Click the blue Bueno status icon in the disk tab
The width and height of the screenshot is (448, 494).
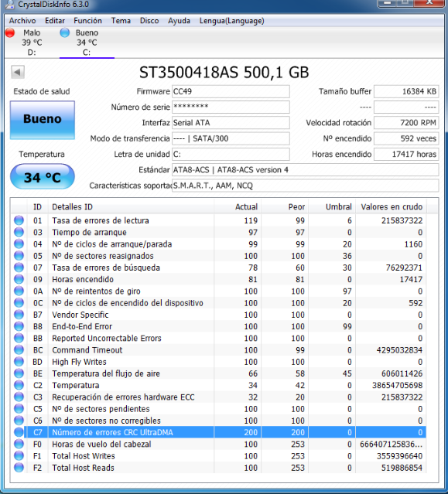pyautogui.click(x=65, y=32)
